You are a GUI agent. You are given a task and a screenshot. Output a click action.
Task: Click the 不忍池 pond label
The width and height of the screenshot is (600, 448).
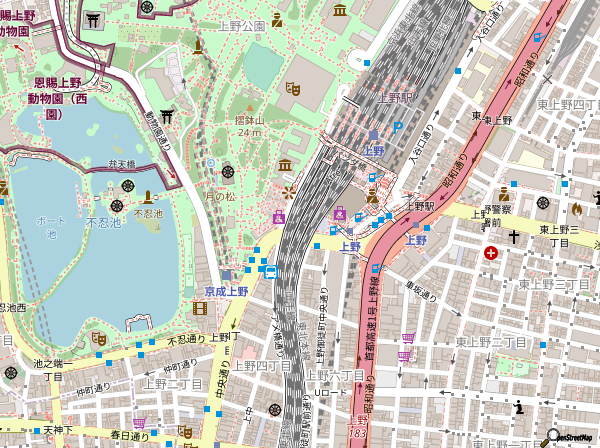pos(103,223)
